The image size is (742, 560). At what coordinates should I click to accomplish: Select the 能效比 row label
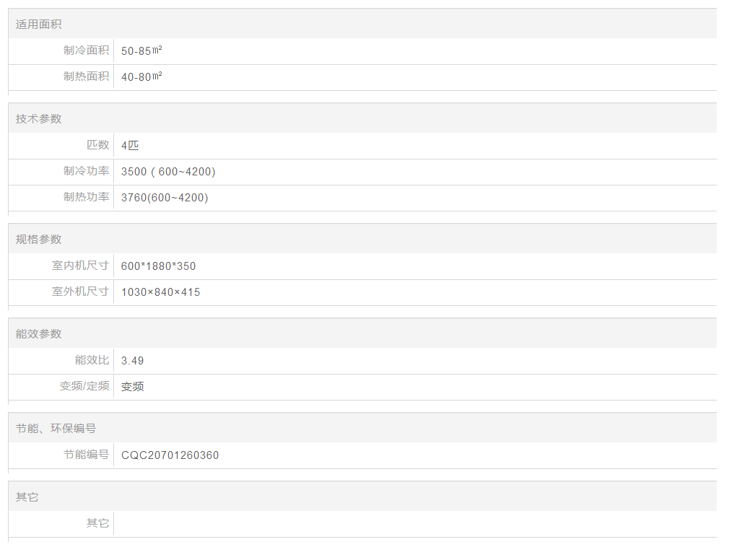[x=92, y=360]
